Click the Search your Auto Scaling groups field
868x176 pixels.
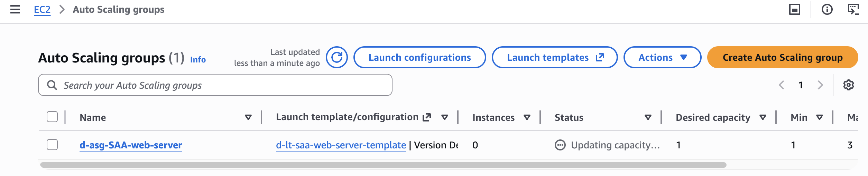[x=221, y=85]
